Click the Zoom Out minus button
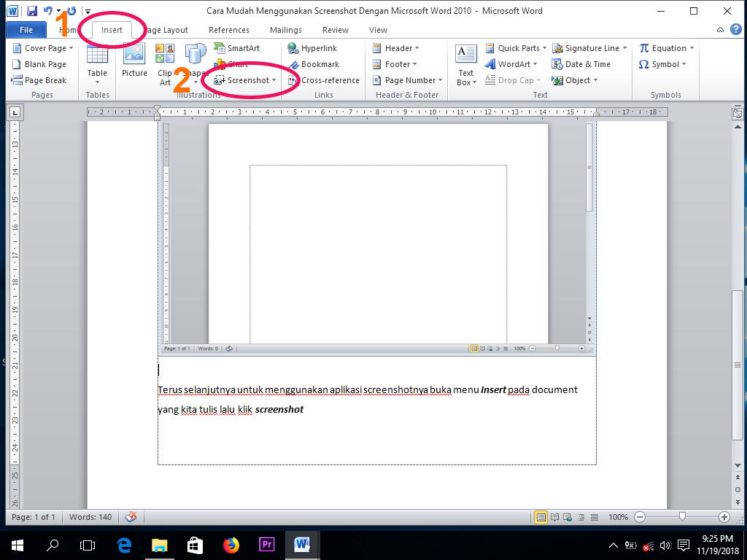This screenshot has height=560, width=747. pos(640,517)
